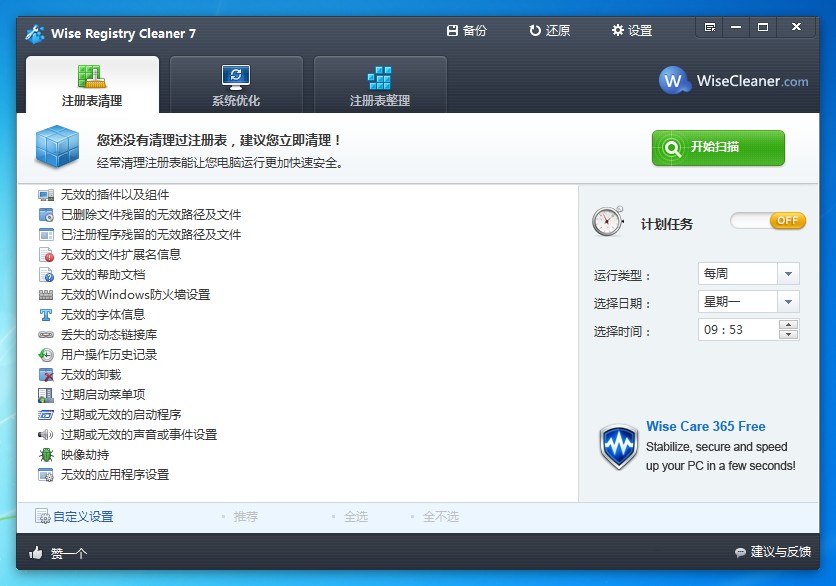Select 无效的帮助文档 list row text
Viewport: 836px width, 586px height.
coord(103,275)
